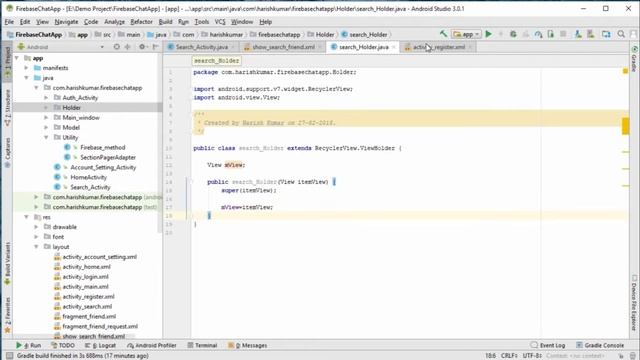The image size is (640, 360).
Task: Toggle the Build Variants side panel
Action: point(7,264)
